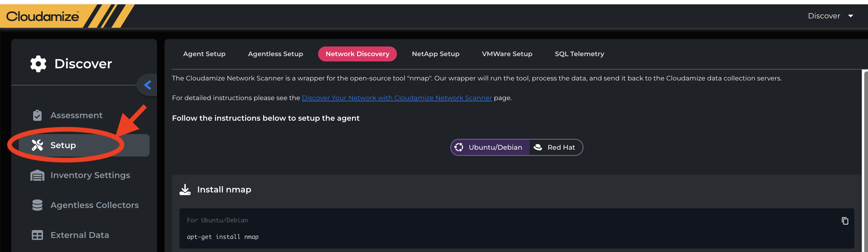Click the External Data table icon

pyautogui.click(x=37, y=235)
